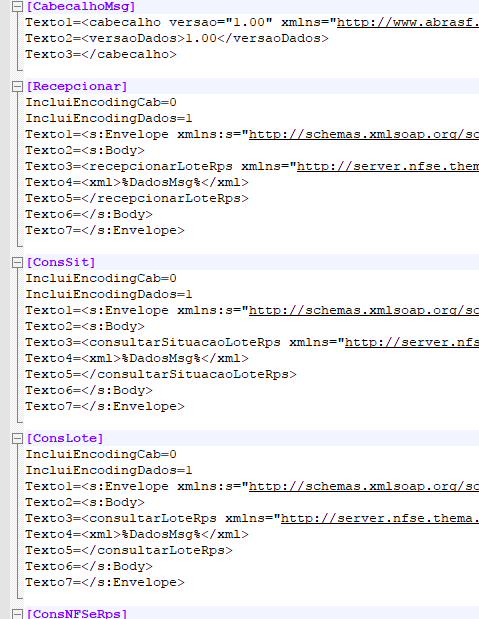Open server.nfs link in consultarSituacaoLoteRps line

pos(412,343)
